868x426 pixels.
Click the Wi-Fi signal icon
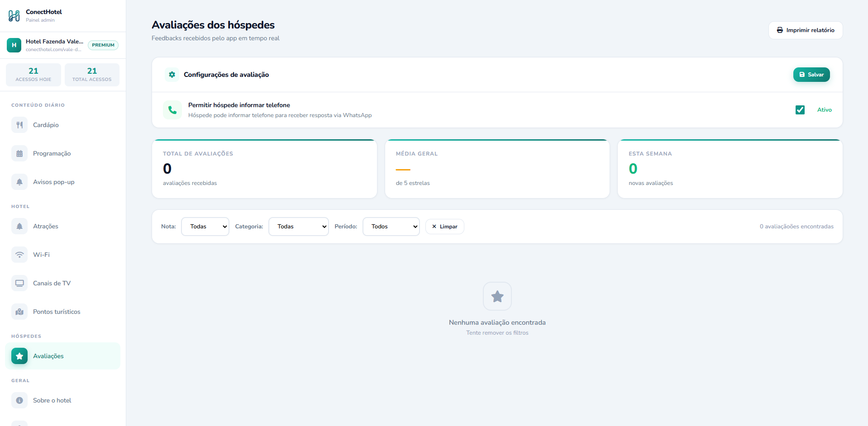[x=19, y=255]
